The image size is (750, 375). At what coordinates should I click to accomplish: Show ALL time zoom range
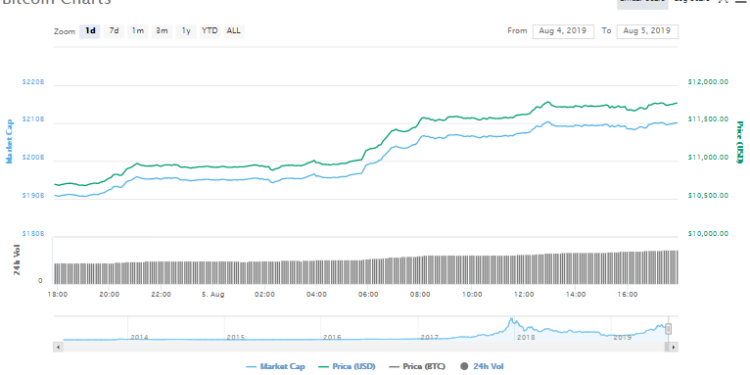click(234, 31)
